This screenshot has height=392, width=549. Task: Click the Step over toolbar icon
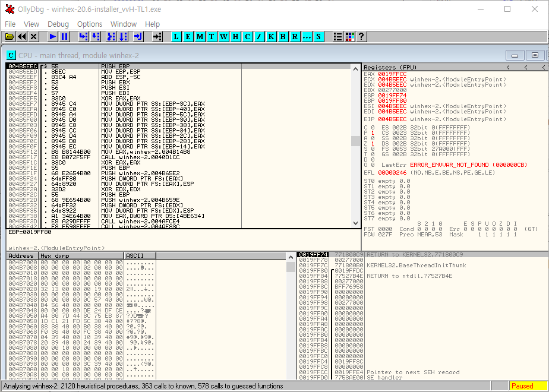pyautogui.click(x=96, y=36)
